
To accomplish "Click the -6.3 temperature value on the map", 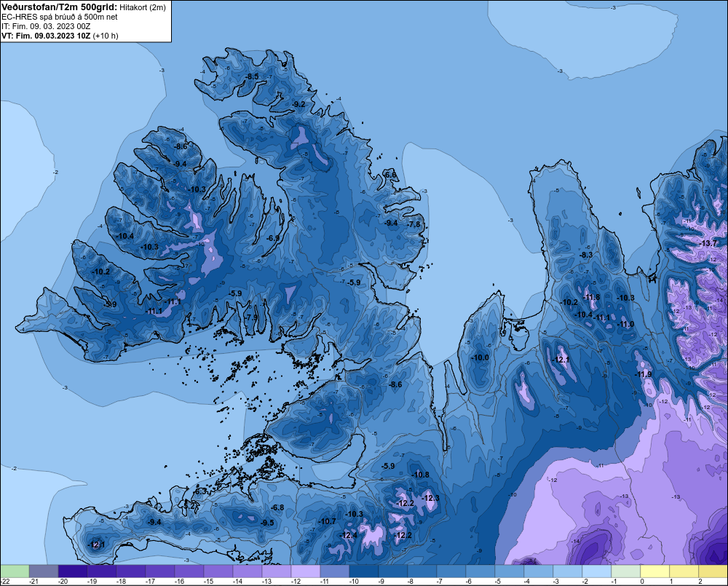I will (x=200, y=491).
